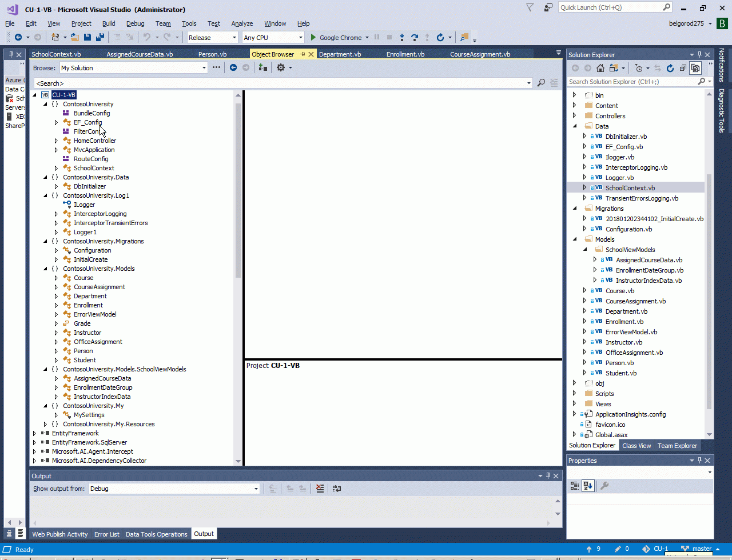This screenshot has width=732, height=560.
Task: Click the Navigate Backward toolbar icon
Action: (18, 37)
